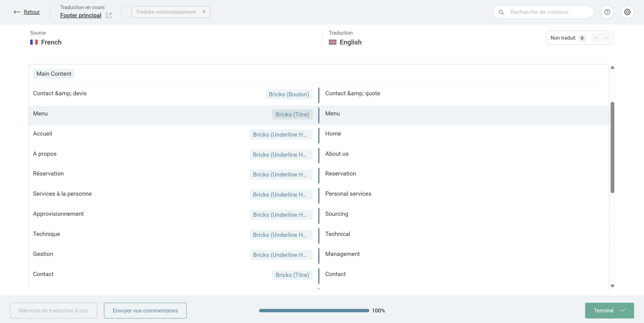Click the back arrow icon beside Retour

pos(17,12)
